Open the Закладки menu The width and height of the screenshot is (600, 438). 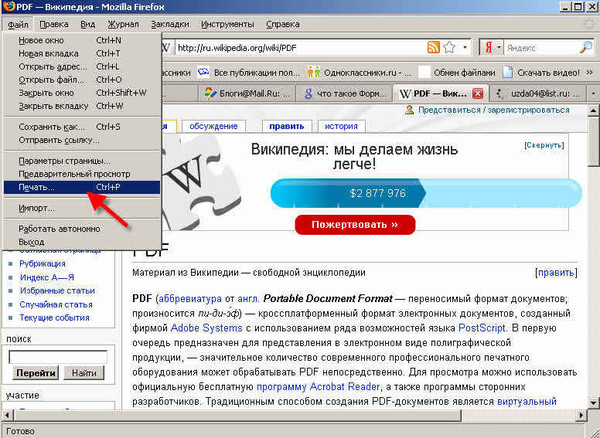coord(170,24)
